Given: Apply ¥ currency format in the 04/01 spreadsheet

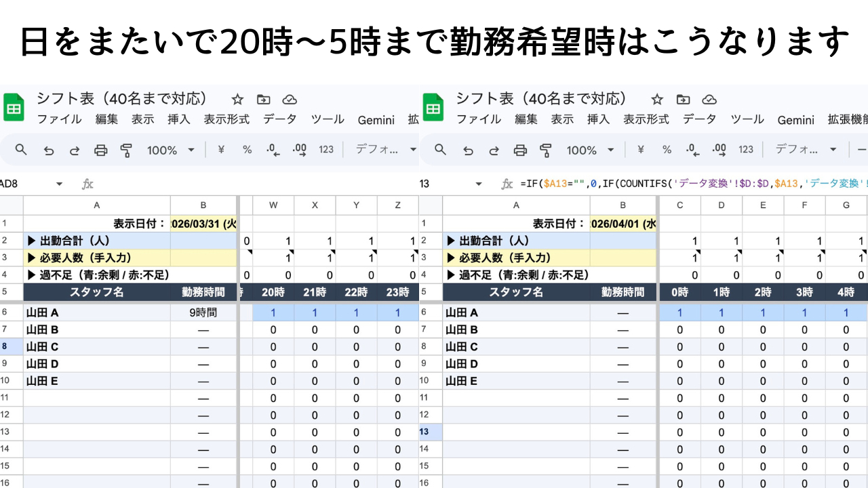Looking at the screenshot, I should [641, 150].
